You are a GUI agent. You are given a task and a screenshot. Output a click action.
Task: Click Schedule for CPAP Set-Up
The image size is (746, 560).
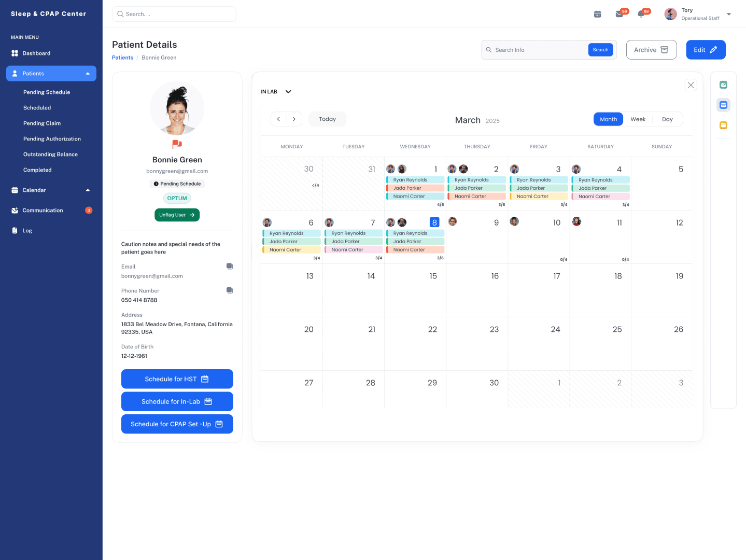coord(177,424)
